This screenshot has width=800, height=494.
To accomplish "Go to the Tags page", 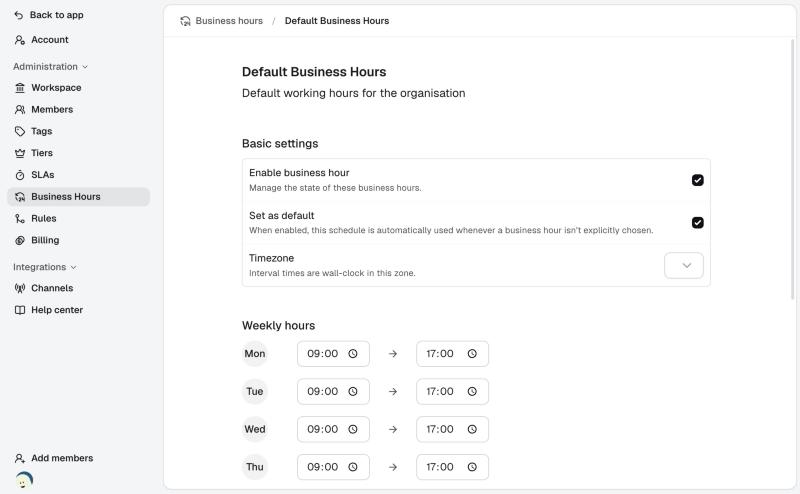I will [x=79, y=132].
